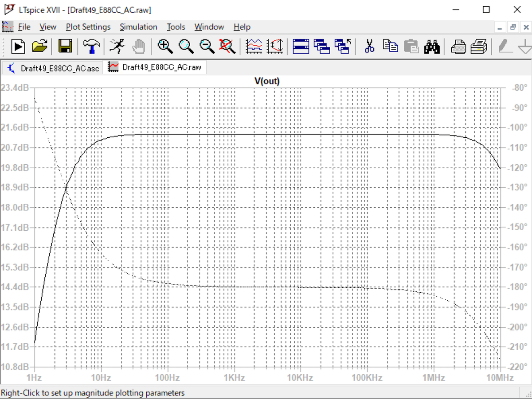Click the greyed Halt hand icon
This screenshot has width=532, height=399.
139,46
